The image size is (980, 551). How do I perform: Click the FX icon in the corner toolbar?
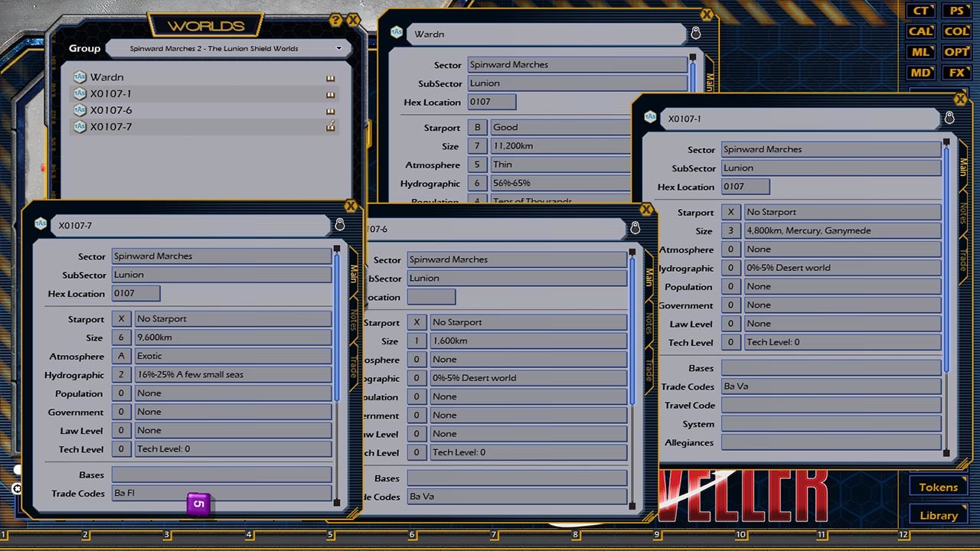point(955,72)
